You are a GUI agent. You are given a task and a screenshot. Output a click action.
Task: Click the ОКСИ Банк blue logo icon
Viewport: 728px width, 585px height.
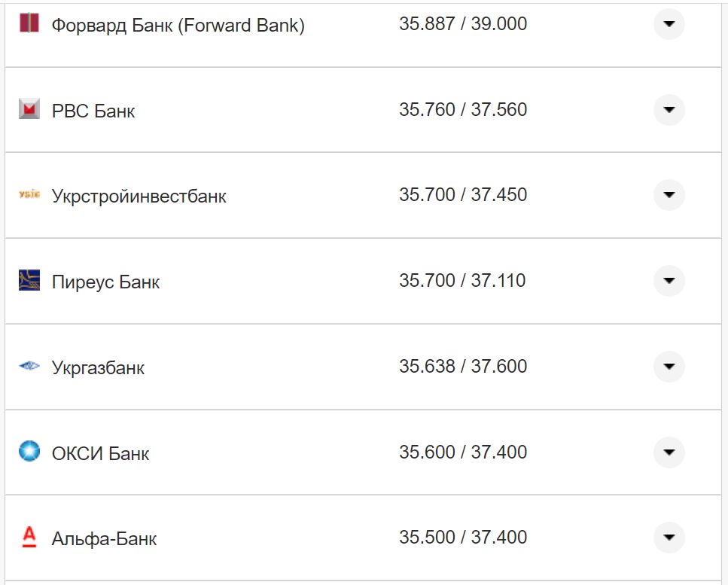pyautogui.click(x=29, y=452)
